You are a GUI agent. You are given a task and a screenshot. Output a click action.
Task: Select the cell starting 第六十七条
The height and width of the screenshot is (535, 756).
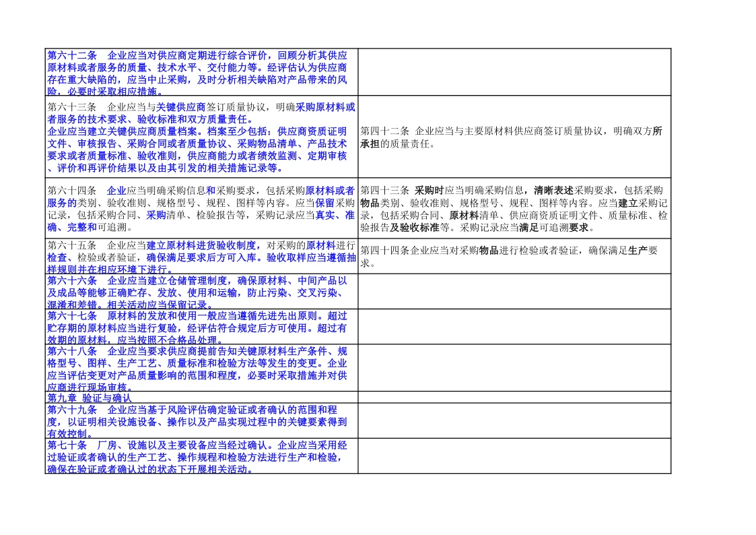point(201,327)
